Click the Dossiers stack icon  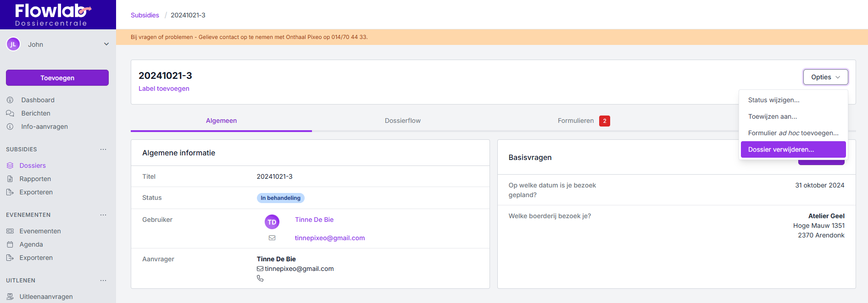[x=10, y=165]
